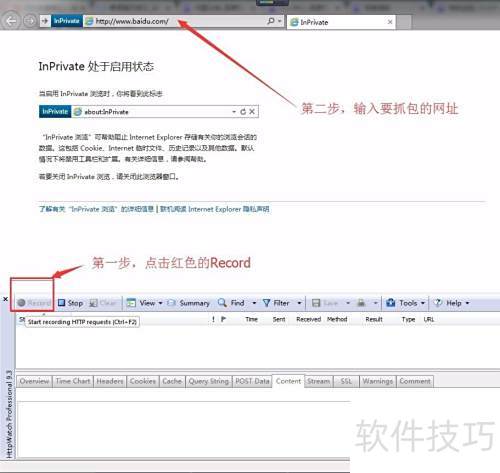The image size is (500, 473).
Task: Click the Method column header
Action: [337, 319]
